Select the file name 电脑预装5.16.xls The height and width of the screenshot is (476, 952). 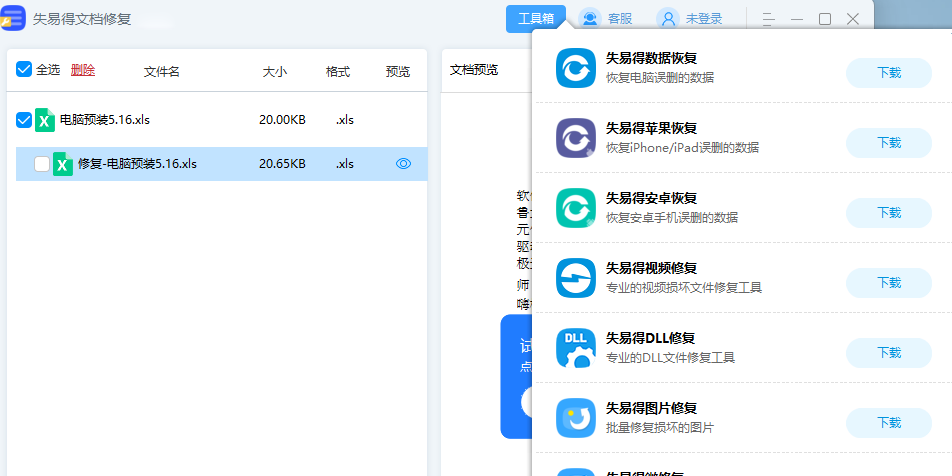coord(104,120)
